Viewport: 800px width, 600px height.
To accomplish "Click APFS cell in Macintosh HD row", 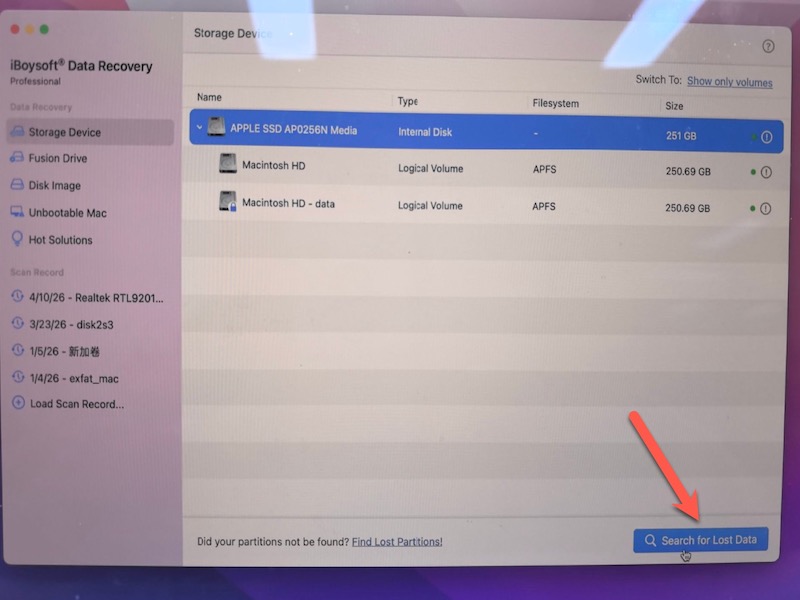I will click(544, 169).
